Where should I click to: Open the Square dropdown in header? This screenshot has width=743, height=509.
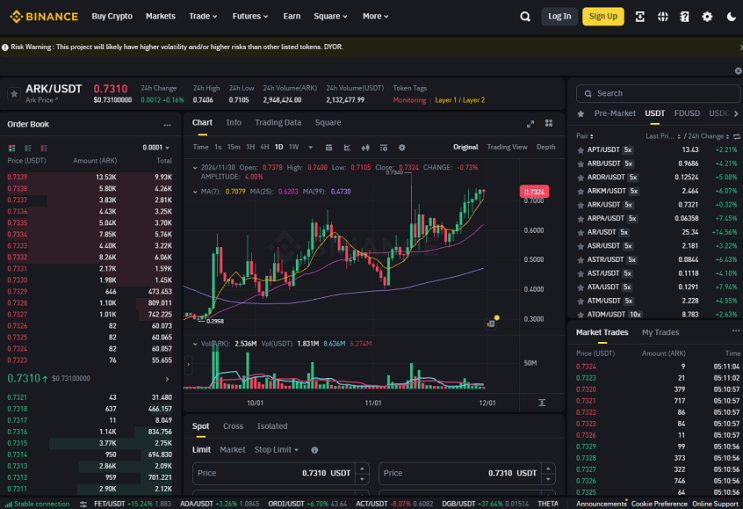[x=330, y=17]
